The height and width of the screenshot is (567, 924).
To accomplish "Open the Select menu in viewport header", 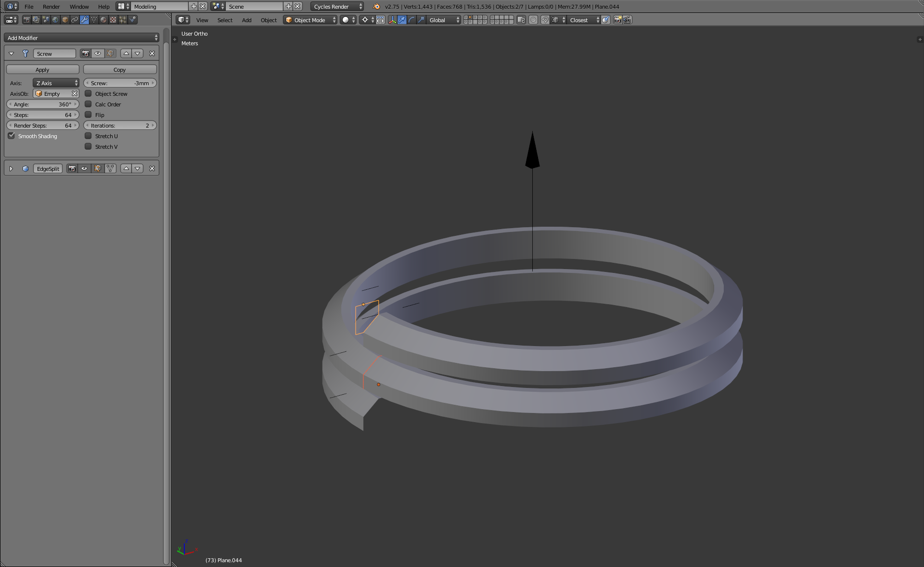I will point(224,20).
